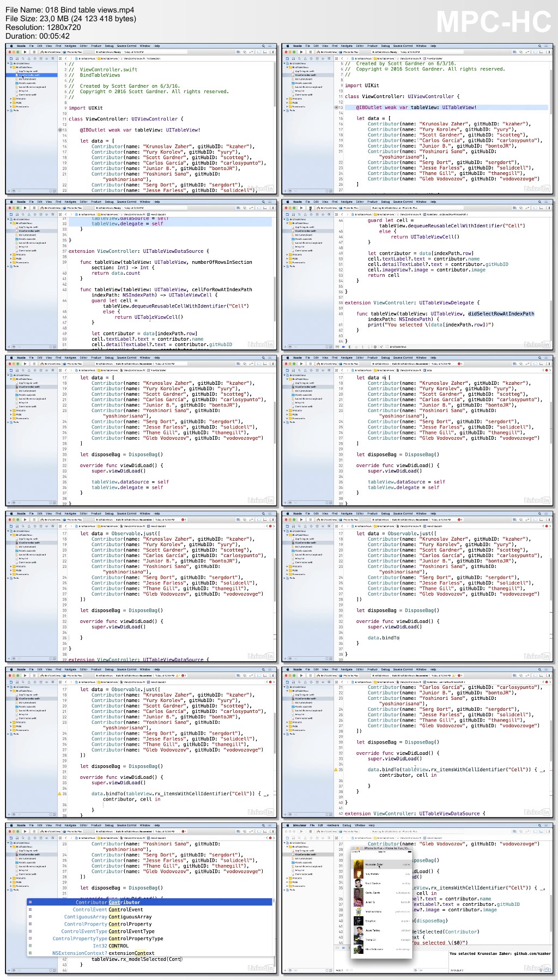
Task: Open Product menu in header-comment frame
Action: (x=96, y=46)
